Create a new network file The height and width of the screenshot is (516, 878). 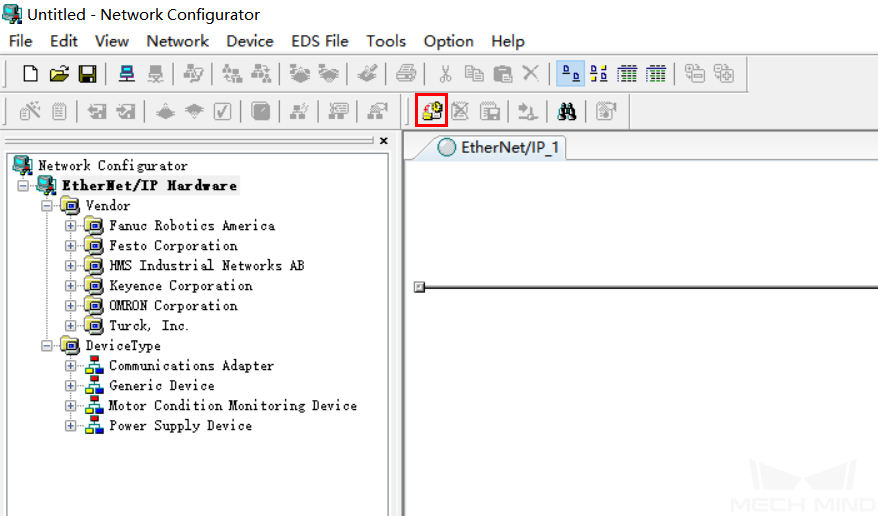coord(30,73)
